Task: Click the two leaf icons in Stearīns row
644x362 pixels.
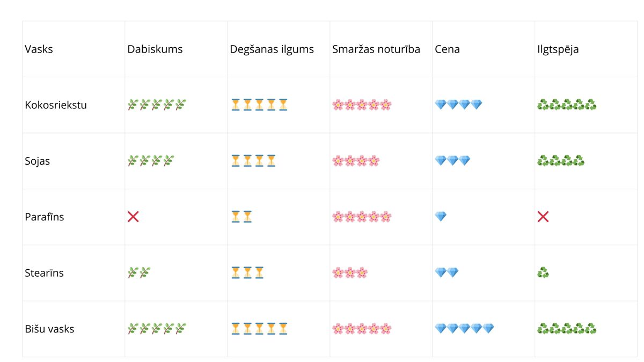Action: pyautogui.click(x=139, y=273)
